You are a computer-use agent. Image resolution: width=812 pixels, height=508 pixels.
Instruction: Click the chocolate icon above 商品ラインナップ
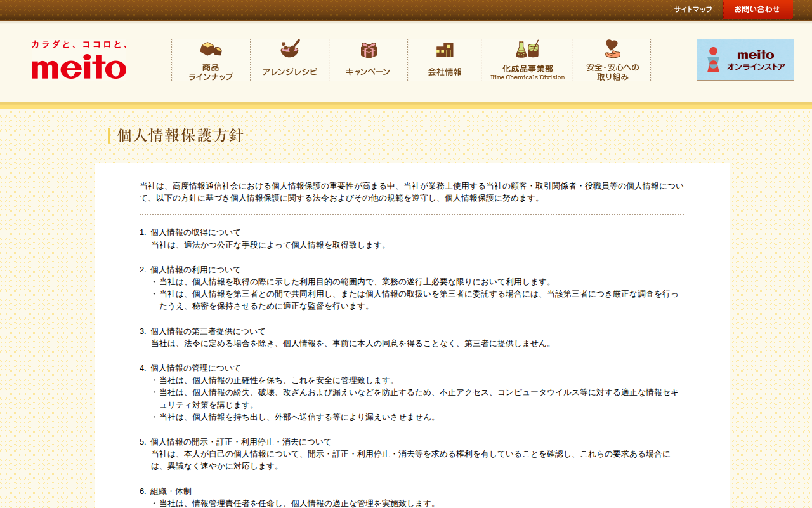coord(211,49)
